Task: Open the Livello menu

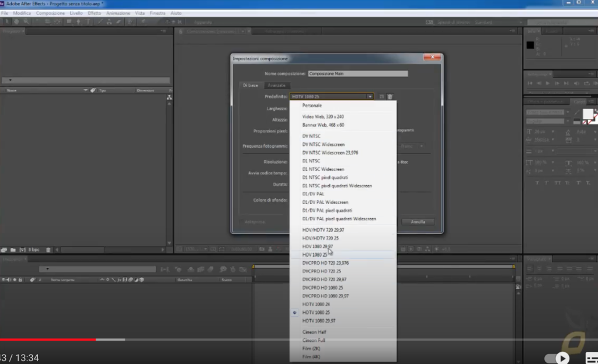Action: [76, 13]
